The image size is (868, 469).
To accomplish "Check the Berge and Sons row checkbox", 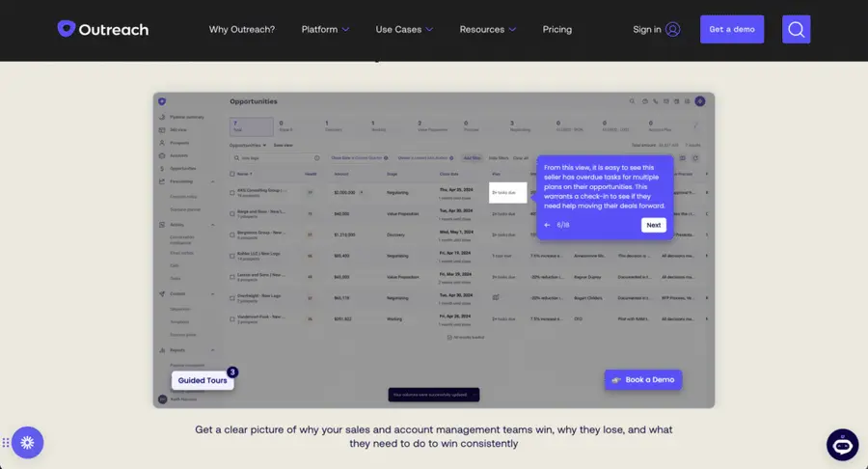I will 231,213.
